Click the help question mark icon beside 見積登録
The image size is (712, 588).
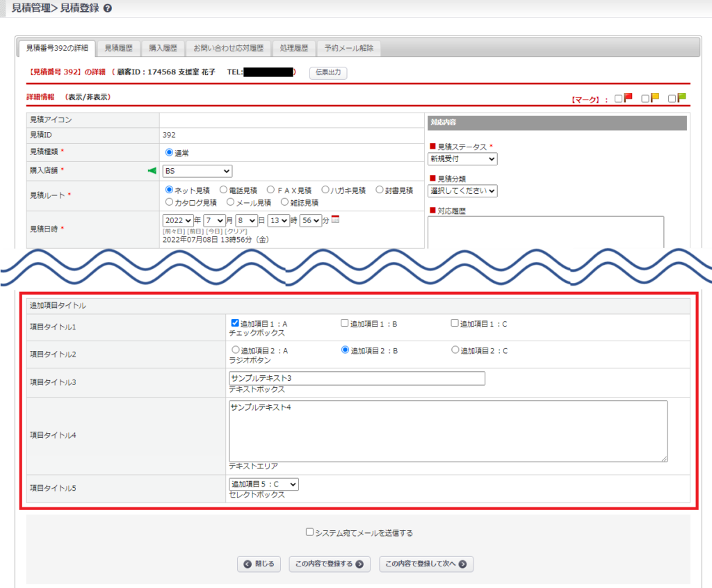coord(107,8)
